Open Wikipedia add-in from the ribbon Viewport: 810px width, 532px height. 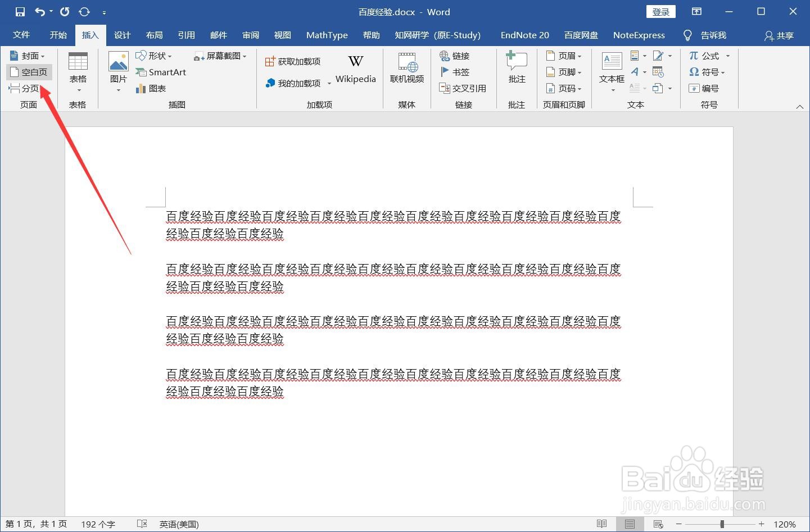[x=355, y=69]
